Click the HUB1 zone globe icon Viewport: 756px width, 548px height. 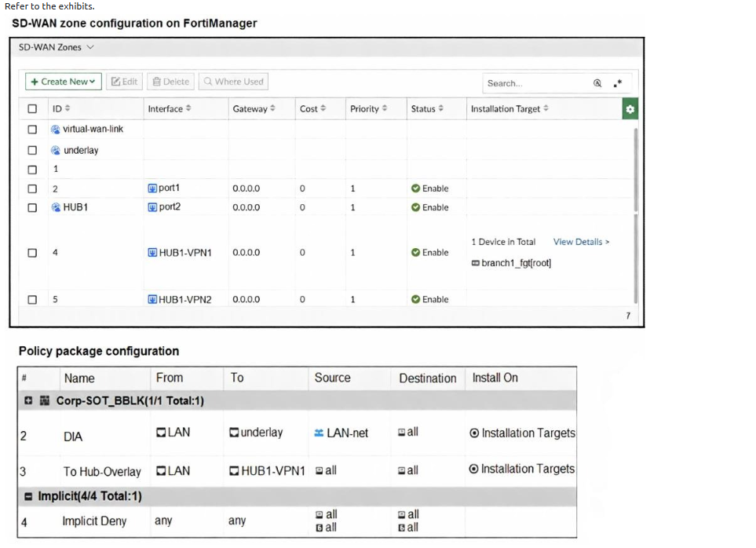[x=56, y=207]
